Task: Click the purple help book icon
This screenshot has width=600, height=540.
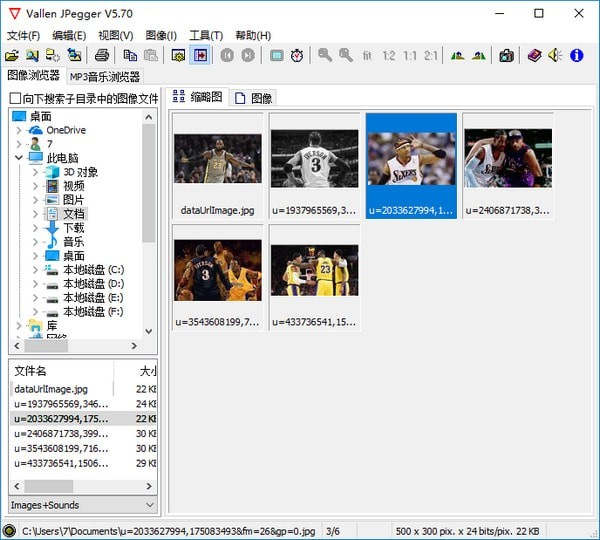Action: click(x=535, y=56)
